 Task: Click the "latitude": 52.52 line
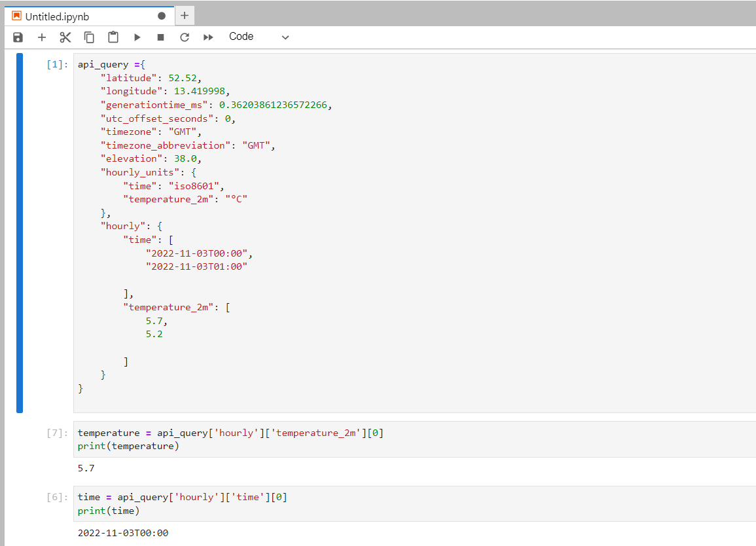[x=151, y=78]
